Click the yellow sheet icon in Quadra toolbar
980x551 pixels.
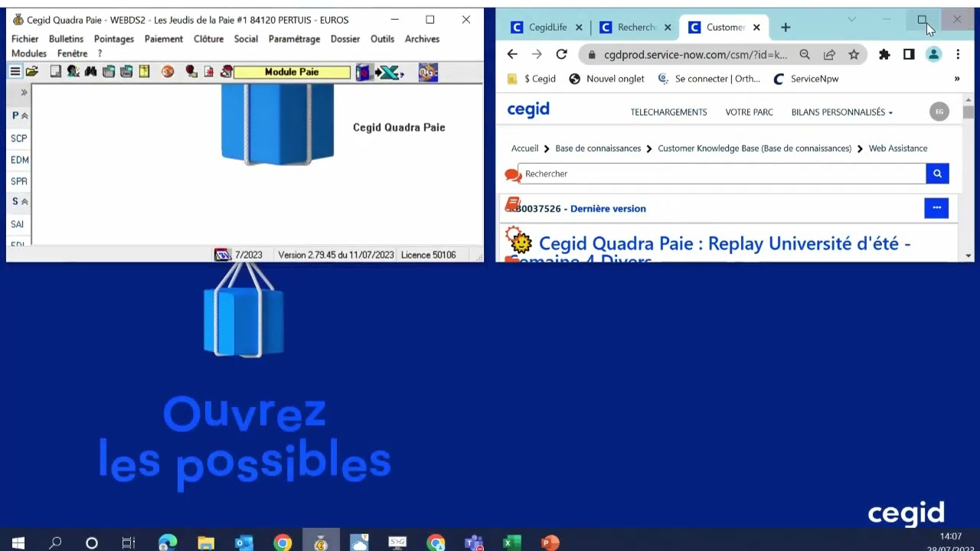click(x=144, y=72)
